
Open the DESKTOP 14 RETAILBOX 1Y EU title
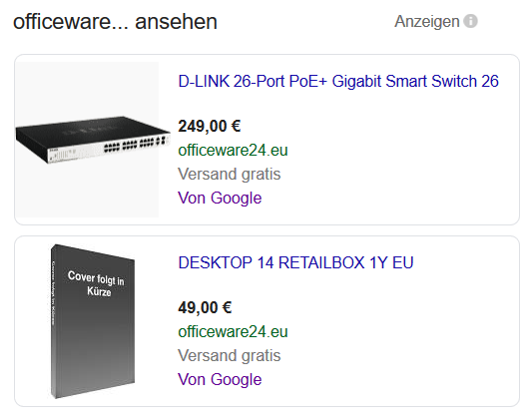[295, 262]
